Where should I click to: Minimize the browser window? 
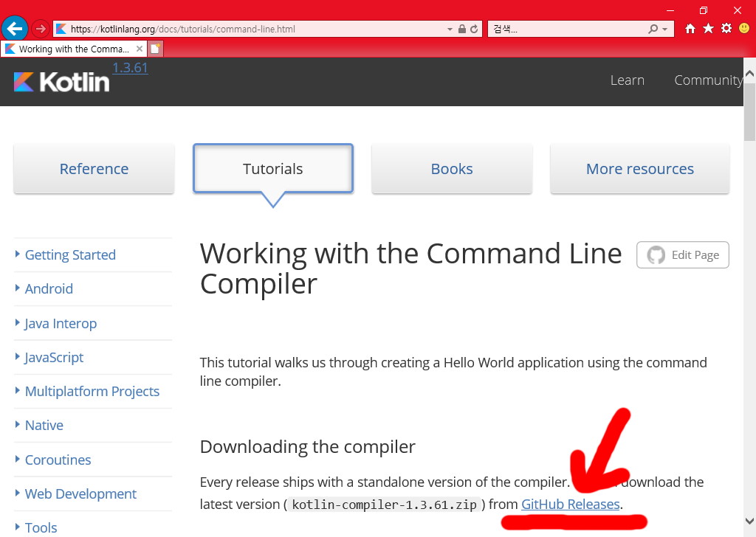point(670,10)
